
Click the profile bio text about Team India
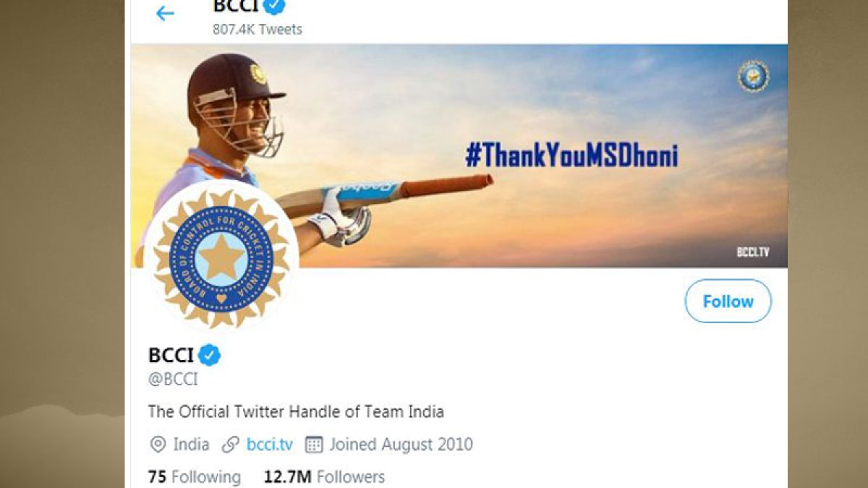click(296, 412)
